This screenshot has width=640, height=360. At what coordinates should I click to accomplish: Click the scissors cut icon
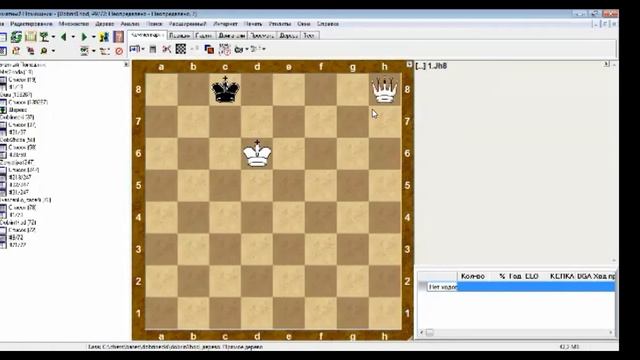[x=167, y=49]
